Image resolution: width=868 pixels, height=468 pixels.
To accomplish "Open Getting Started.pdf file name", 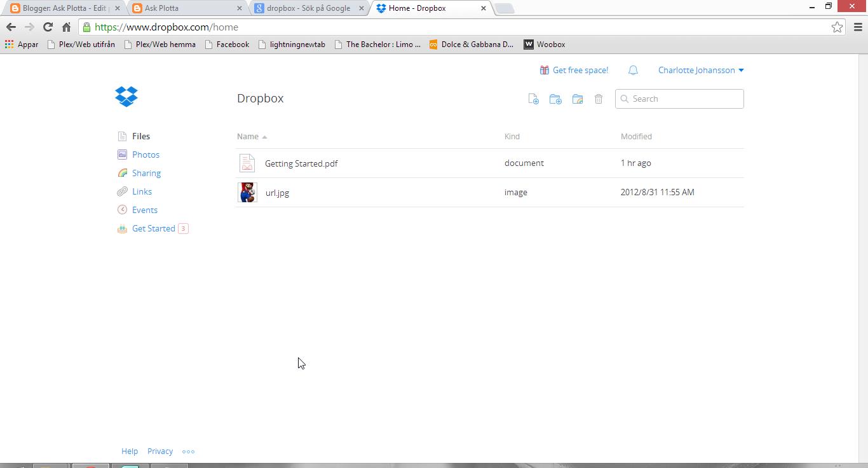I will tap(301, 163).
